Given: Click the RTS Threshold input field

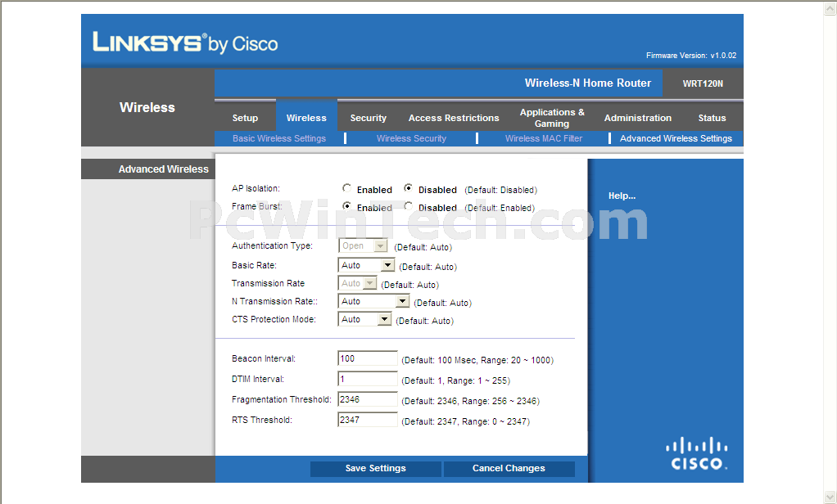Looking at the screenshot, I should (x=368, y=419).
